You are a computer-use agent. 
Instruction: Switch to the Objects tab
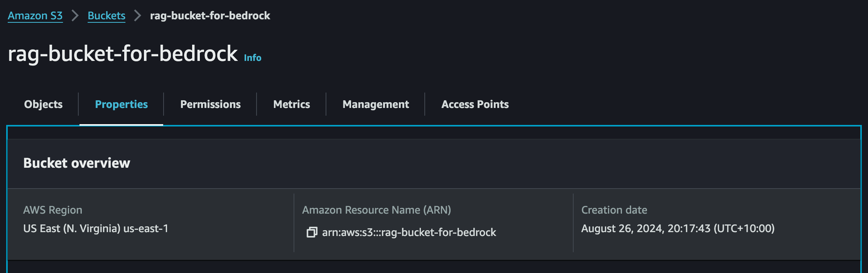pos(43,104)
